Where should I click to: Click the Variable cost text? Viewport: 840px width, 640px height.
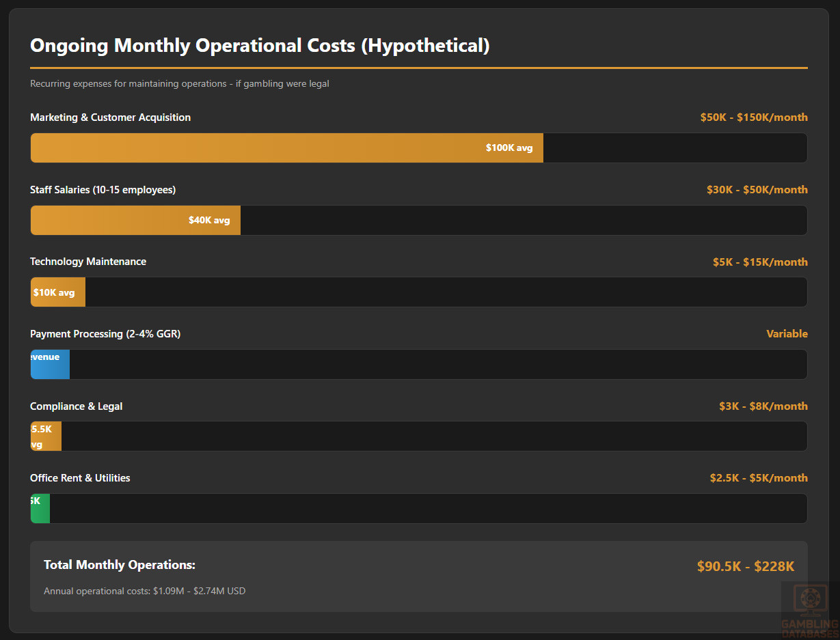click(x=787, y=334)
